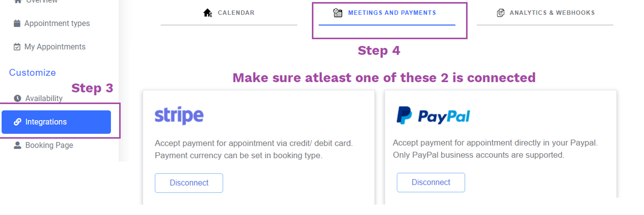Open the Availability settings
This screenshot has height=215, width=644.
pyautogui.click(x=44, y=98)
